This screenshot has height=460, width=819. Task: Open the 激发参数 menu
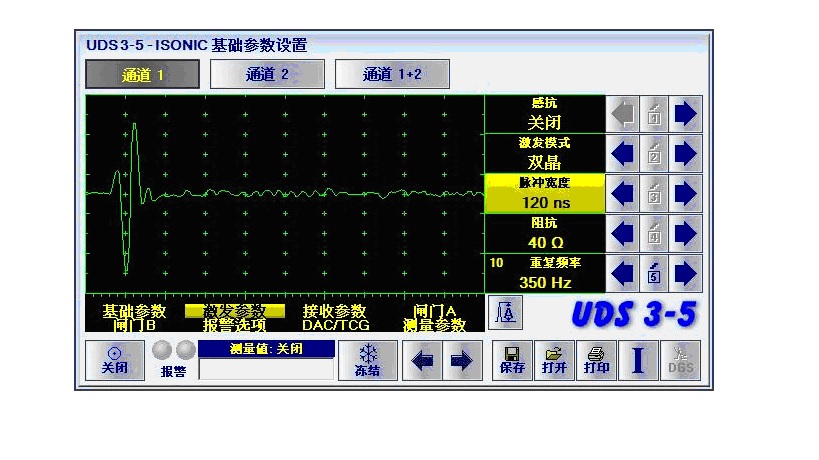[x=235, y=311]
